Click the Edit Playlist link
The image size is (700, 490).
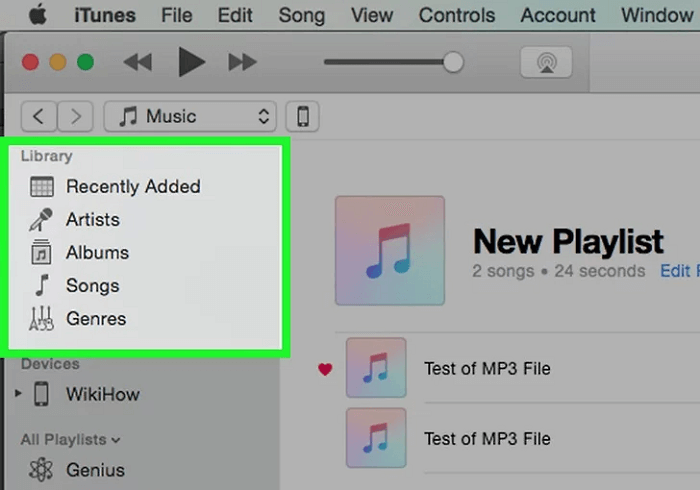pyautogui.click(x=679, y=271)
